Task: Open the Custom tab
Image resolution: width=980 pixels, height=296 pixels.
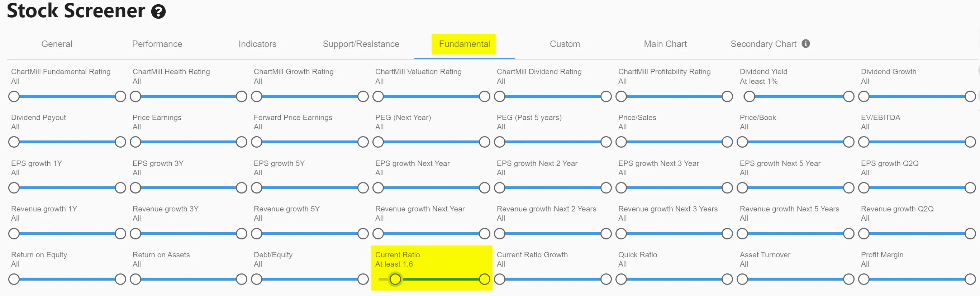Action: (x=565, y=44)
